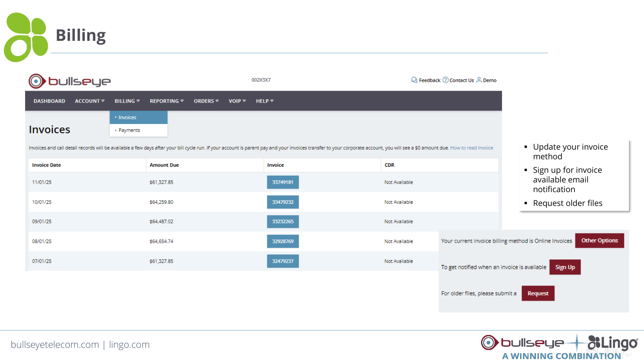Select Invoices in the Billing submenu
644x362 pixels.
tap(138, 117)
